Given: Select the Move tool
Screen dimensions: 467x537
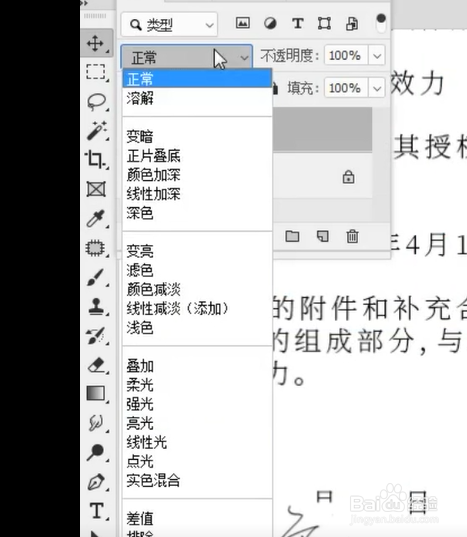Looking at the screenshot, I should [x=96, y=43].
